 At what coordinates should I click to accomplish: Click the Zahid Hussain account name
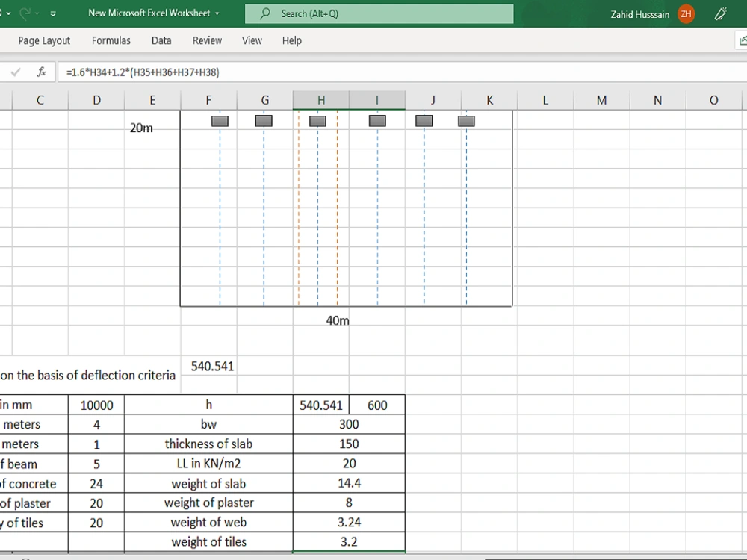640,14
